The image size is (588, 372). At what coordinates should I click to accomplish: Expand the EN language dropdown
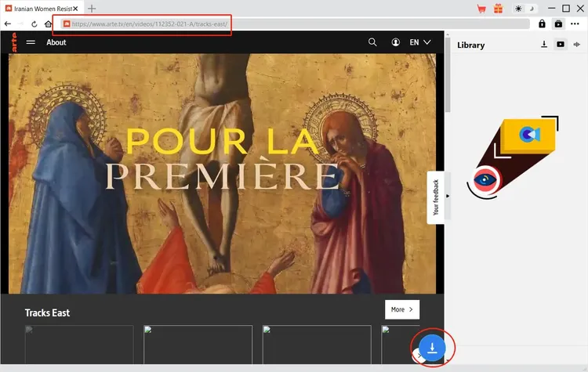420,42
